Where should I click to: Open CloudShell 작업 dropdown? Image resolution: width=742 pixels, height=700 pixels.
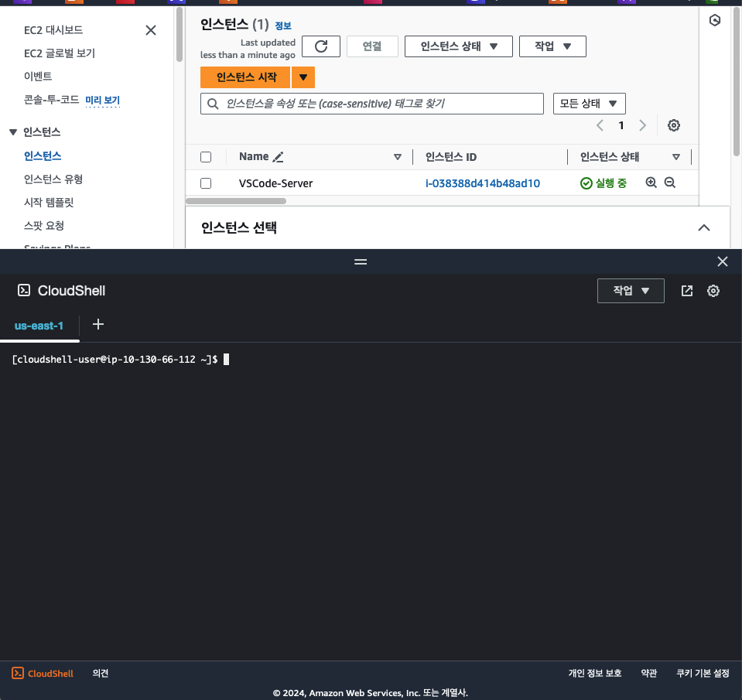coord(631,291)
